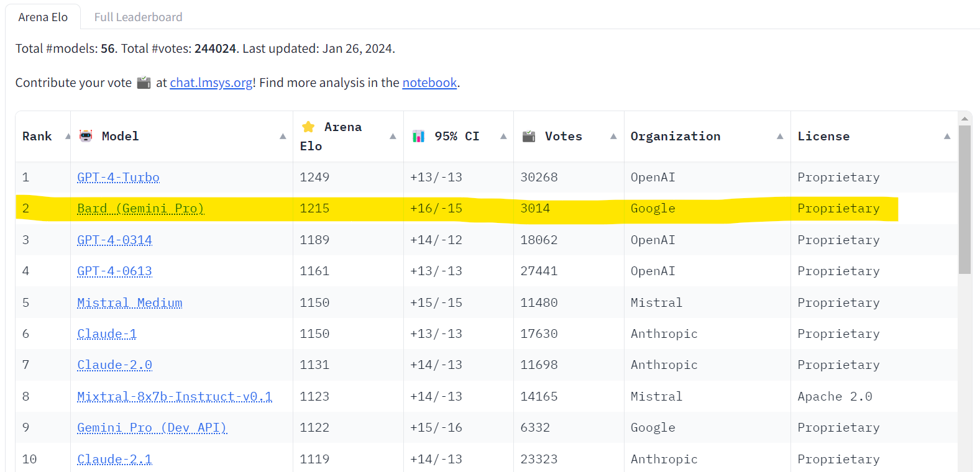Click the star icon in Arena Elo header
Viewport: 980px width, 472px height.
(x=308, y=127)
